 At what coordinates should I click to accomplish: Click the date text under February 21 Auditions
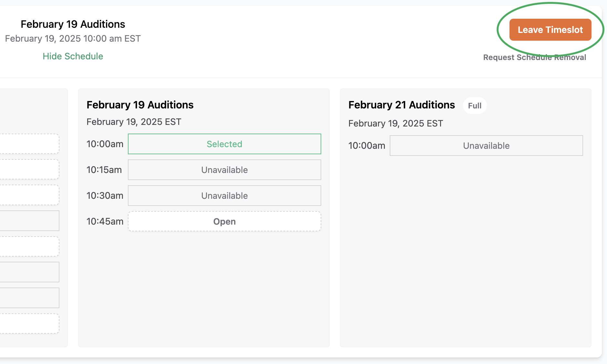(396, 123)
